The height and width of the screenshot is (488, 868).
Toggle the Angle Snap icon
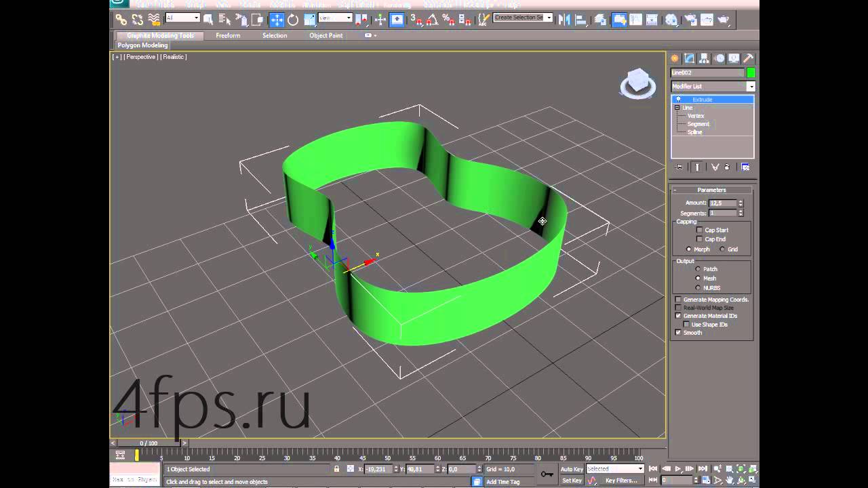pos(432,20)
